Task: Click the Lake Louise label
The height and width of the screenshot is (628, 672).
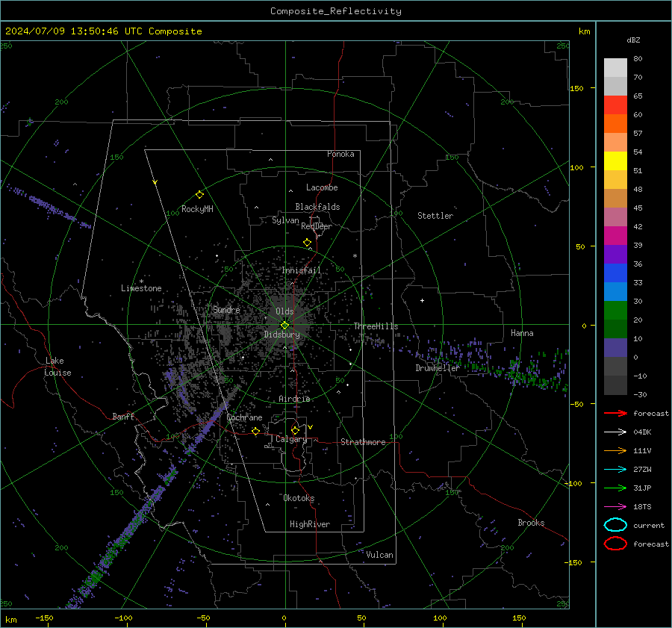Action: [57, 367]
